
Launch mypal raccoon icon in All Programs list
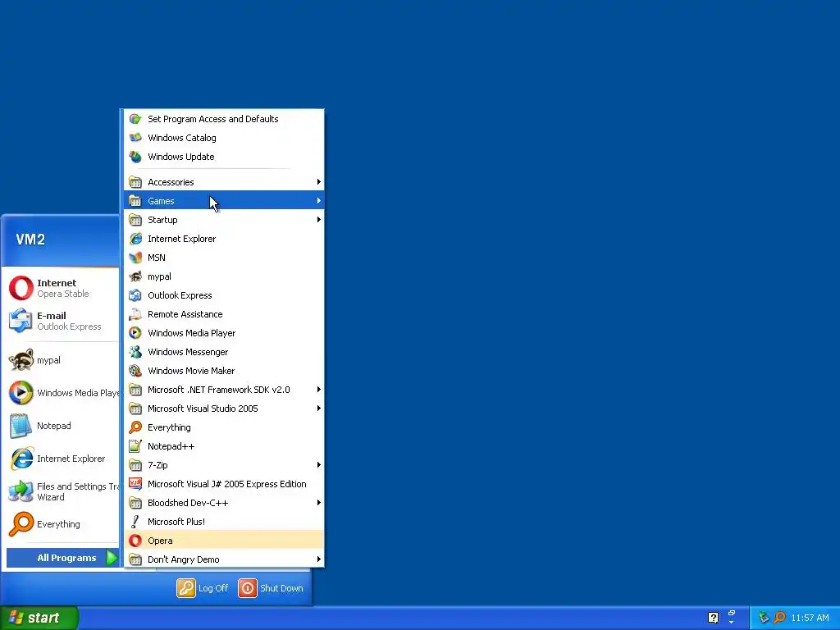[x=135, y=276]
